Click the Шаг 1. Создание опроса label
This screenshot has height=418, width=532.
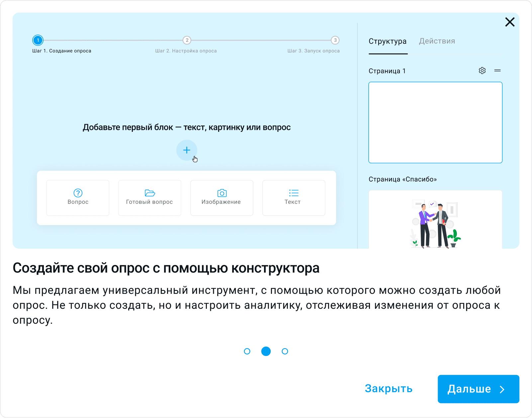(62, 51)
